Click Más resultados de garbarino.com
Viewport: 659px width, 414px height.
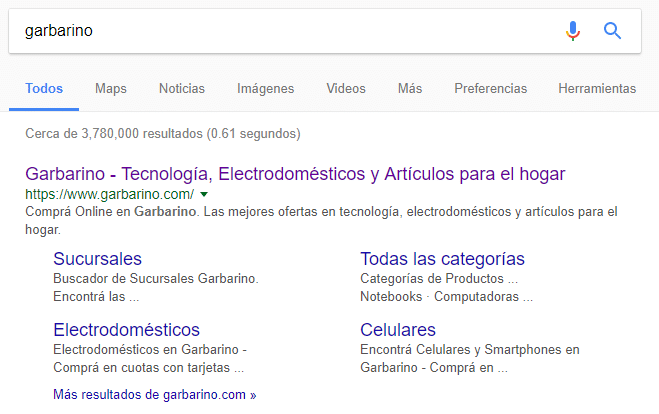tap(155, 395)
